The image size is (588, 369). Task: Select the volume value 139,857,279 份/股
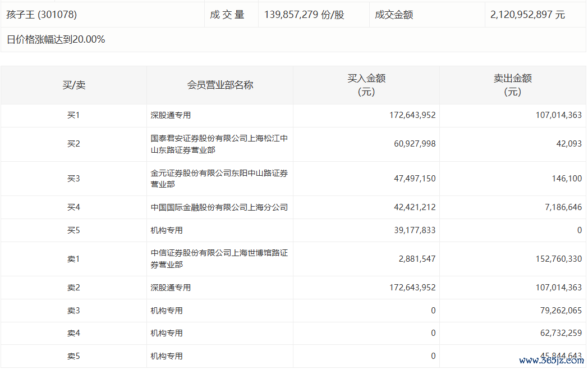click(x=302, y=15)
